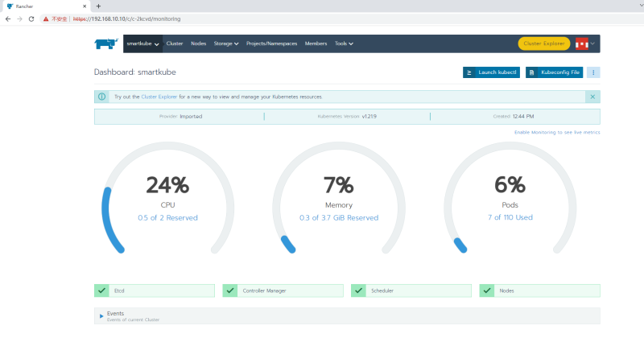Open the smartkube cluster dropdown
The width and height of the screenshot is (644, 338).
(142, 43)
